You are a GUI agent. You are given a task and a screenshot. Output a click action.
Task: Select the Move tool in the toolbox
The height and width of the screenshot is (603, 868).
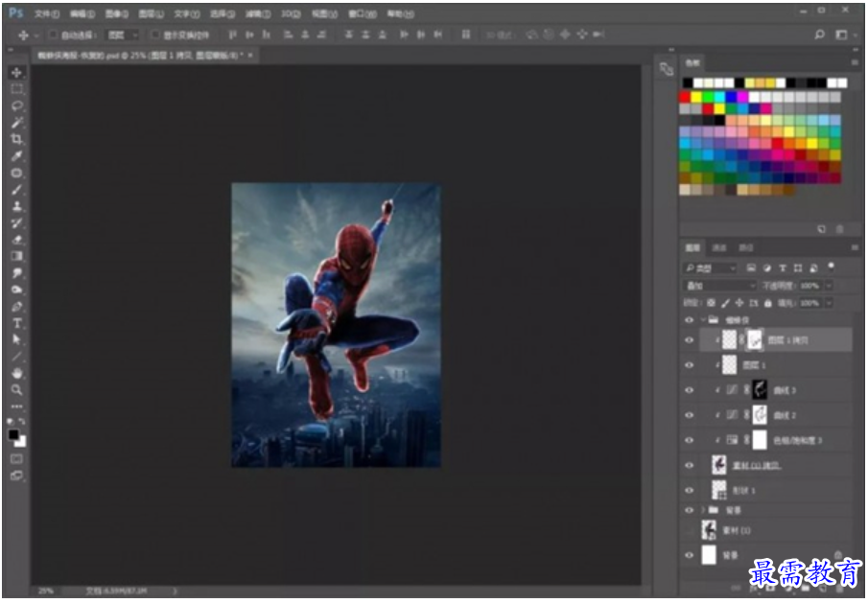click(16, 73)
